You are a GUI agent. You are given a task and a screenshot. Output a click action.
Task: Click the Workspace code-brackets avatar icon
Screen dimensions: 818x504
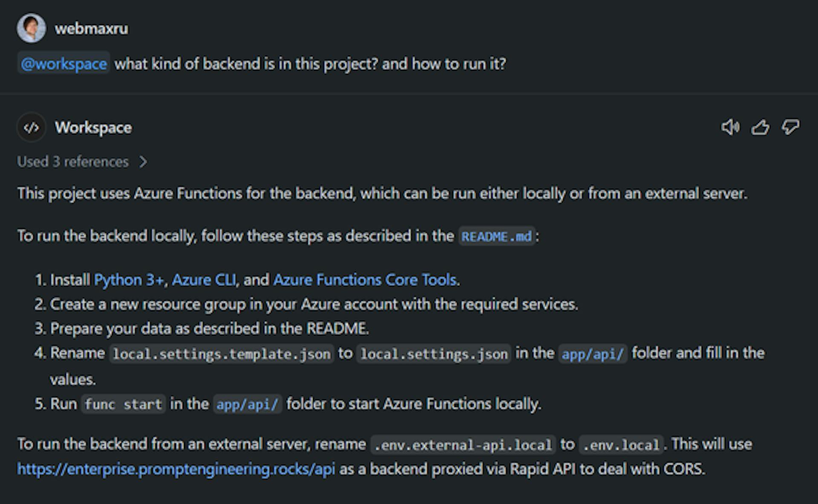(x=31, y=127)
